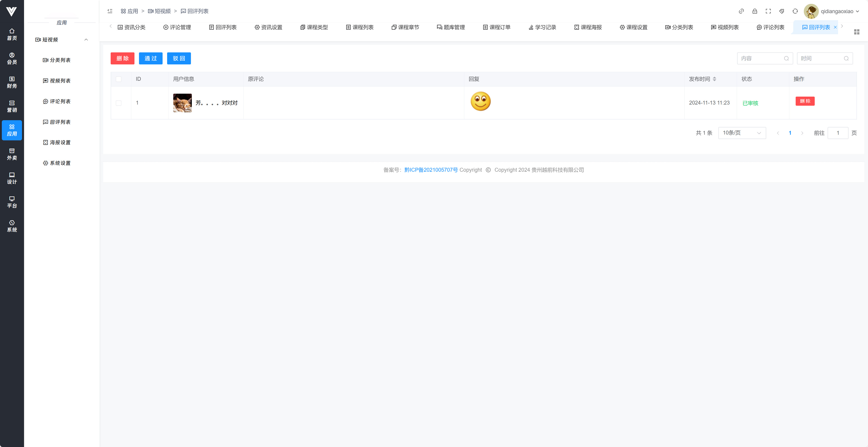Click the refresh page icon
868x447 pixels.
tap(795, 11)
